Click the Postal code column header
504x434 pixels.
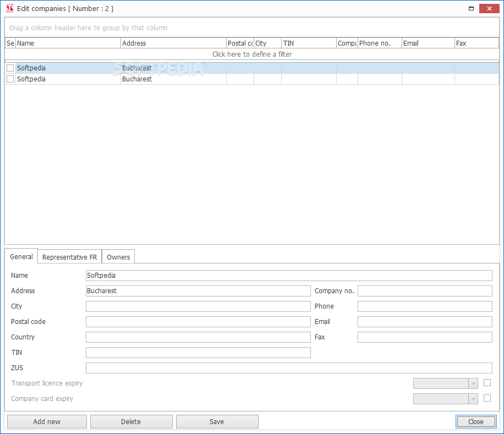click(240, 43)
